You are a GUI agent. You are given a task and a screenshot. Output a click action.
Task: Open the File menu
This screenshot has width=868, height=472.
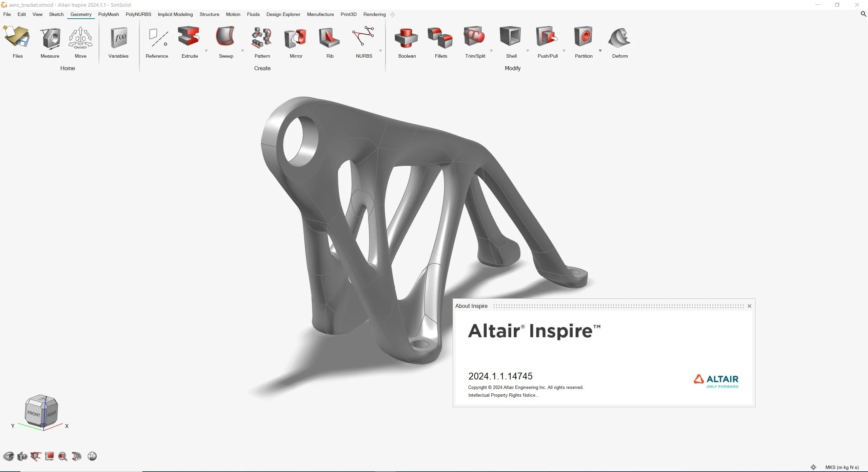7,14
